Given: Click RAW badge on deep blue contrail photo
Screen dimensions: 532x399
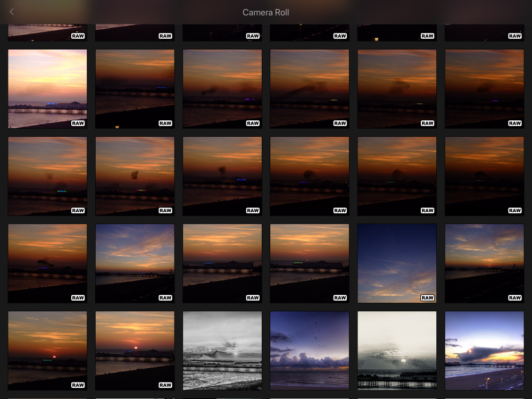Looking at the screenshot, I should pyautogui.click(x=427, y=298).
